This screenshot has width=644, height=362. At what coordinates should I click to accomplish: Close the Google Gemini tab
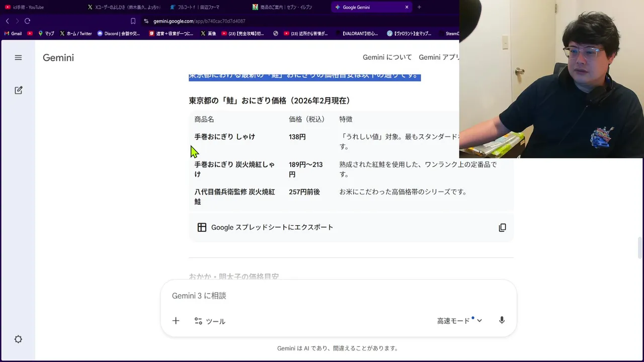tap(407, 7)
